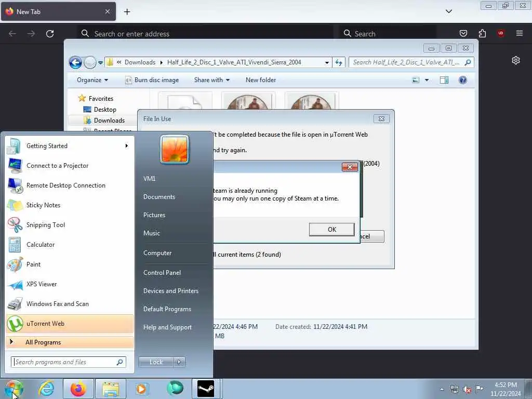Viewport: 532px width, 399px height.
Task: Reload page in Firefox
Action: 50,34
